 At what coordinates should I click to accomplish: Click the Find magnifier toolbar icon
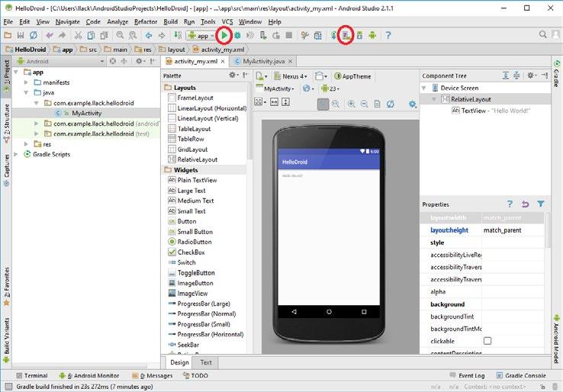[x=120, y=35]
